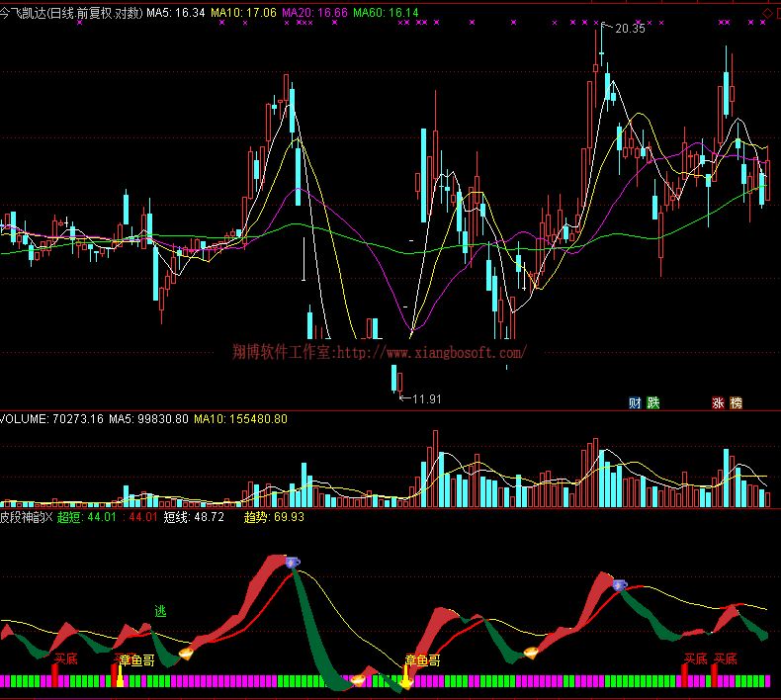This screenshot has height=700, width=781.
Task: Click the MA5: 16.34 price average label
Action: pyautogui.click(x=175, y=13)
